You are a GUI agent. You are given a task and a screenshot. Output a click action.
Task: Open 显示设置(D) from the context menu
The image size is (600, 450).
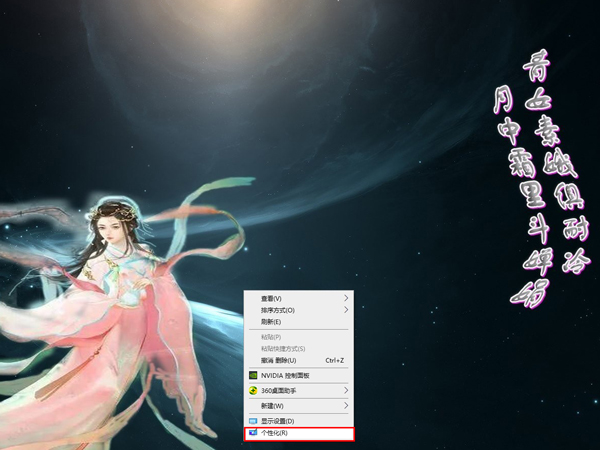[x=277, y=421]
